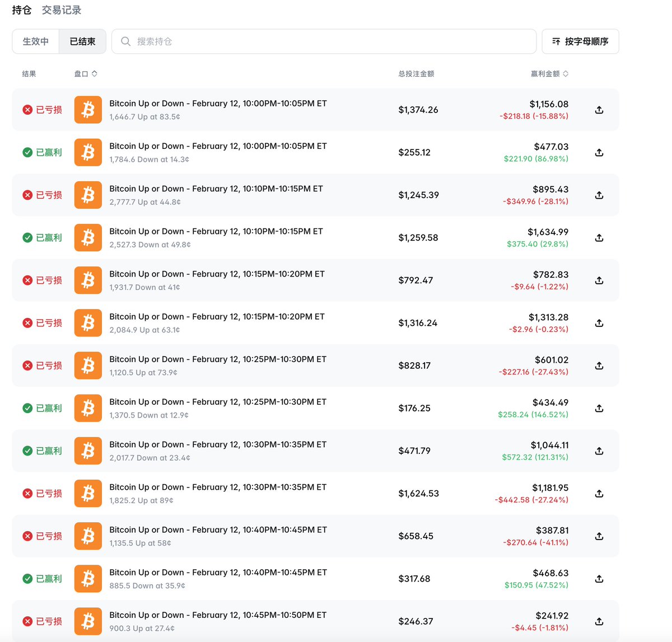Click share icon for the $1,156.08 Up position
Image resolution: width=672 pixels, height=642 pixels.
coord(599,110)
